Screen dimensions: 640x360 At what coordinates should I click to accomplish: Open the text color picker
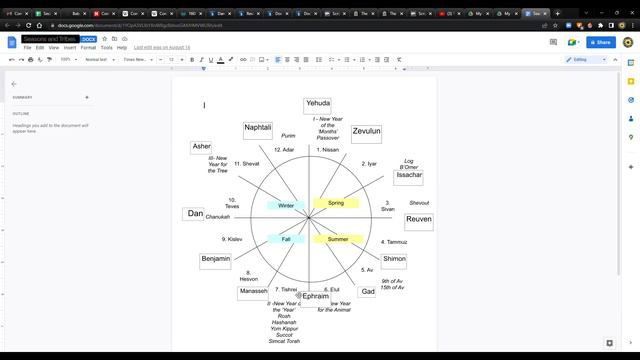click(220, 60)
